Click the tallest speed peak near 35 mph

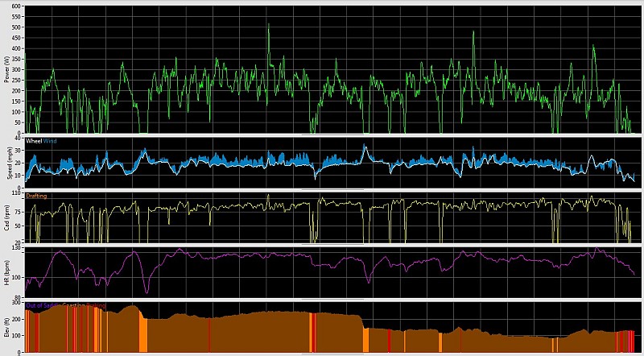[x=365, y=145]
